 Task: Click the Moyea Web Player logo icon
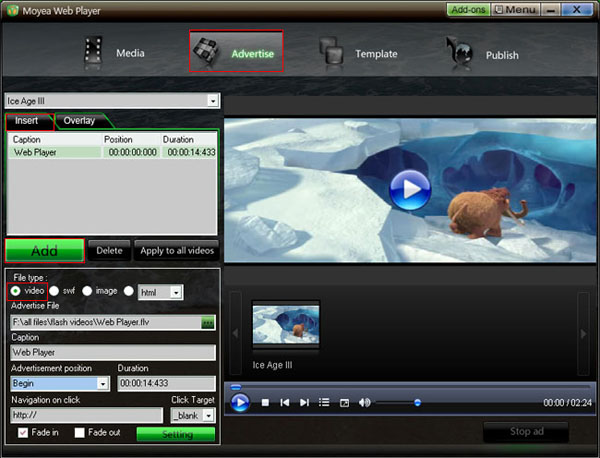[x=12, y=10]
